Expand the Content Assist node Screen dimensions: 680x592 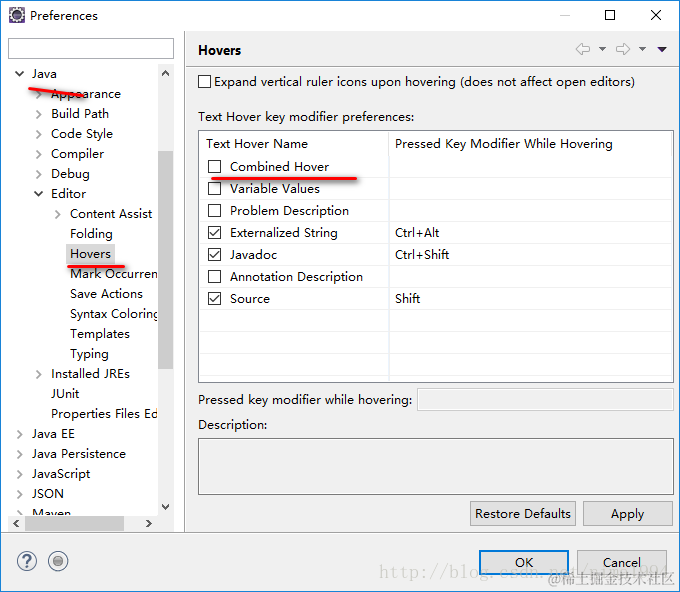pyautogui.click(x=58, y=214)
